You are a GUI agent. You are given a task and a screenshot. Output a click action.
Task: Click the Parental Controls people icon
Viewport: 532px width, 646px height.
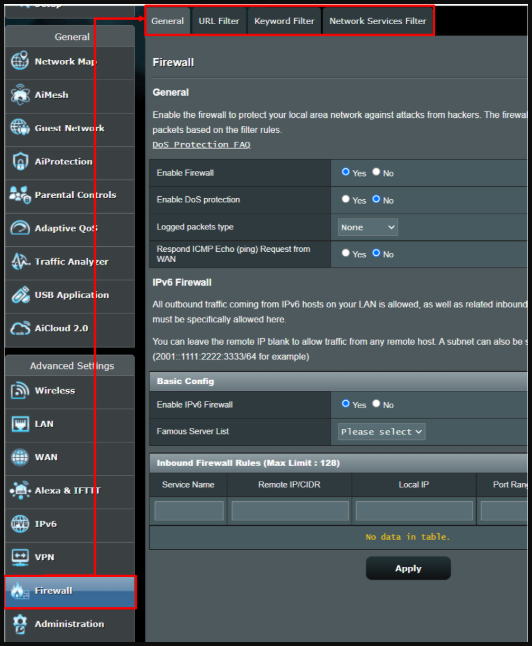[20, 194]
